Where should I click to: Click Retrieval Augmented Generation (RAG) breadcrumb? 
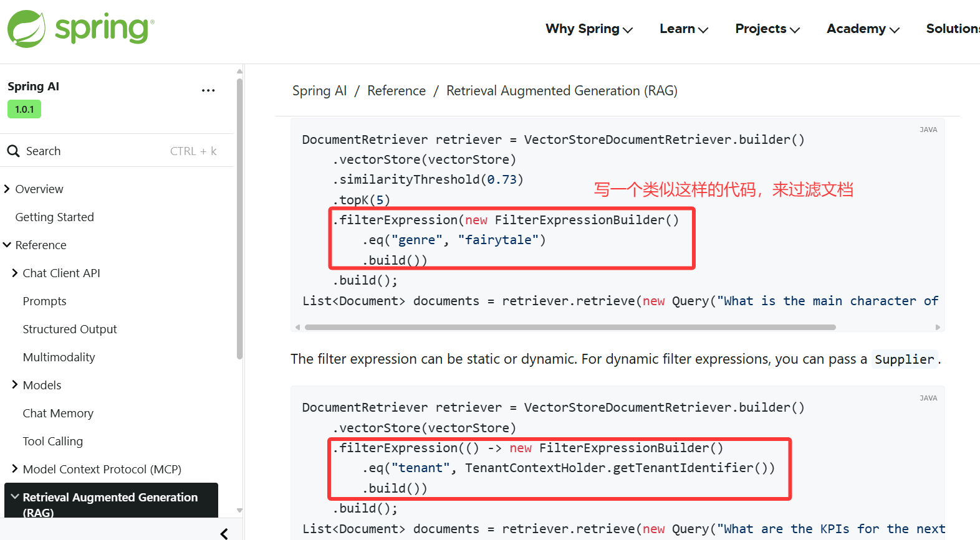(562, 91)
